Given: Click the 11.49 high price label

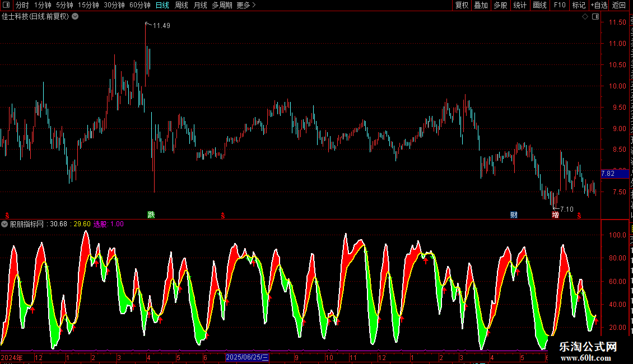Looking at the screenshot, I should coord(161,26).
